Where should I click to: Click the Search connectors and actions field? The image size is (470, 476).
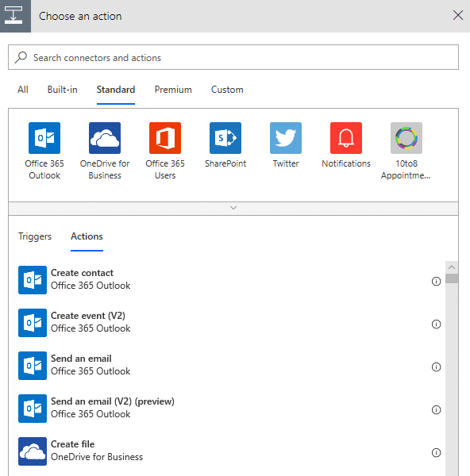[x=233, y=57]
